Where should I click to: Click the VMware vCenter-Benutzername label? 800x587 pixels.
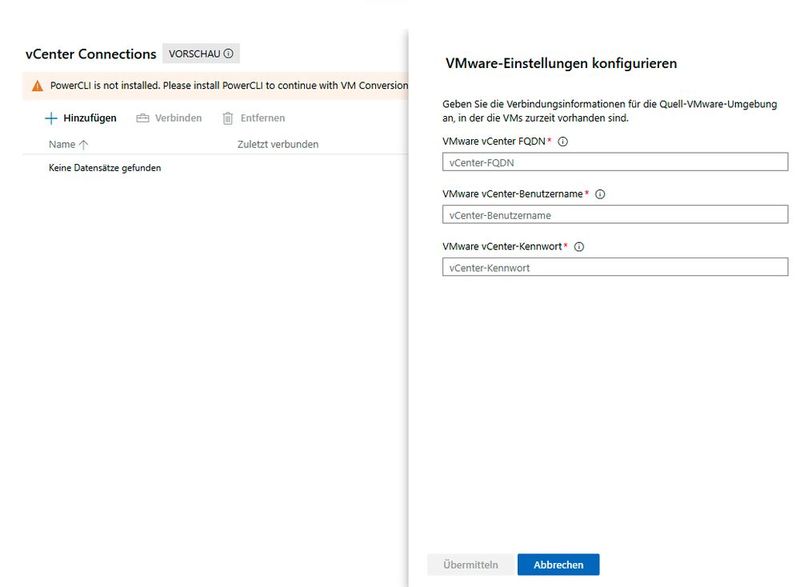point(512,194)
